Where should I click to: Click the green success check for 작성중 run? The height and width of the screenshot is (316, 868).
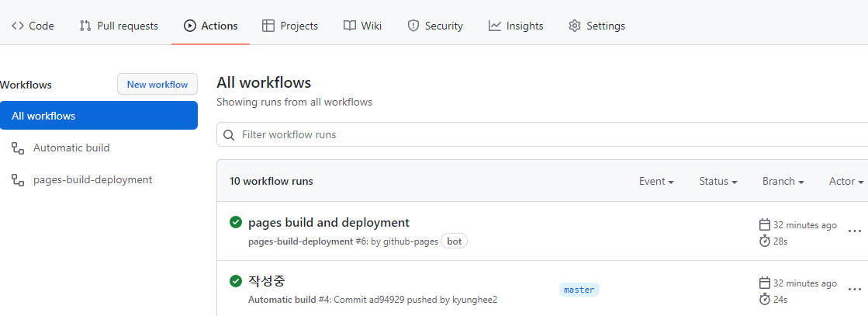236,281
